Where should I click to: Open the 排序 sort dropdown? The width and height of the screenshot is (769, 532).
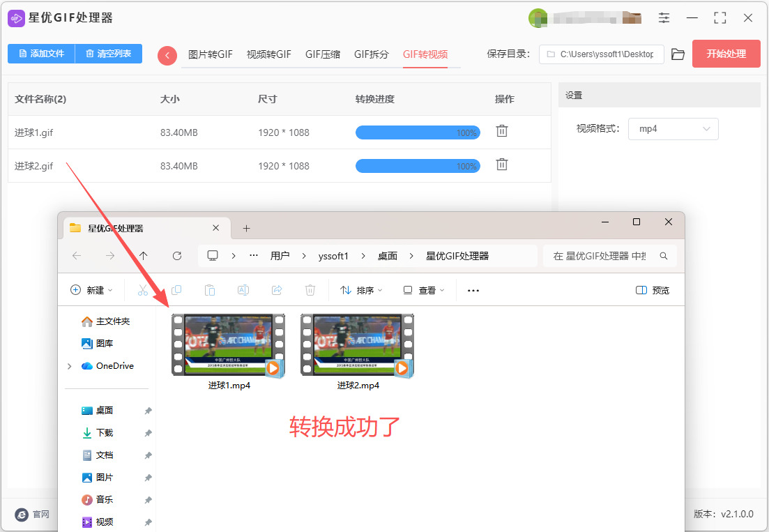(361, 290)
